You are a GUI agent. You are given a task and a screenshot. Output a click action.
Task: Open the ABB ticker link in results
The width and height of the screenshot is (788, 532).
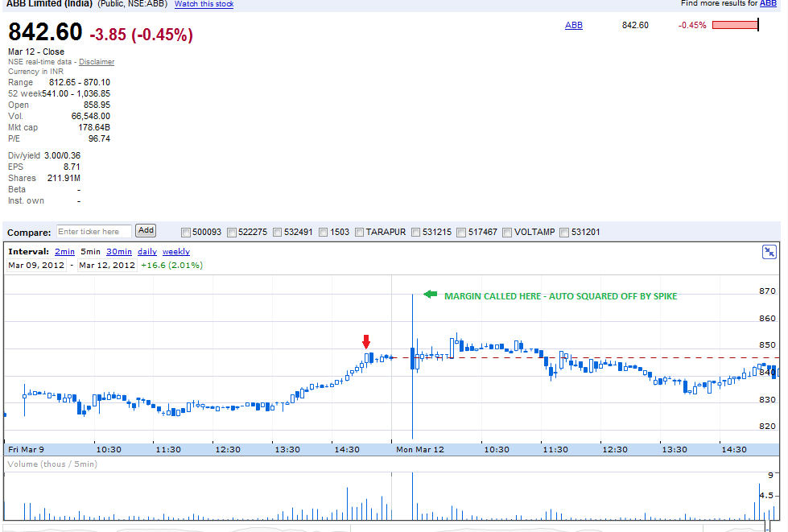click(574, 25)
